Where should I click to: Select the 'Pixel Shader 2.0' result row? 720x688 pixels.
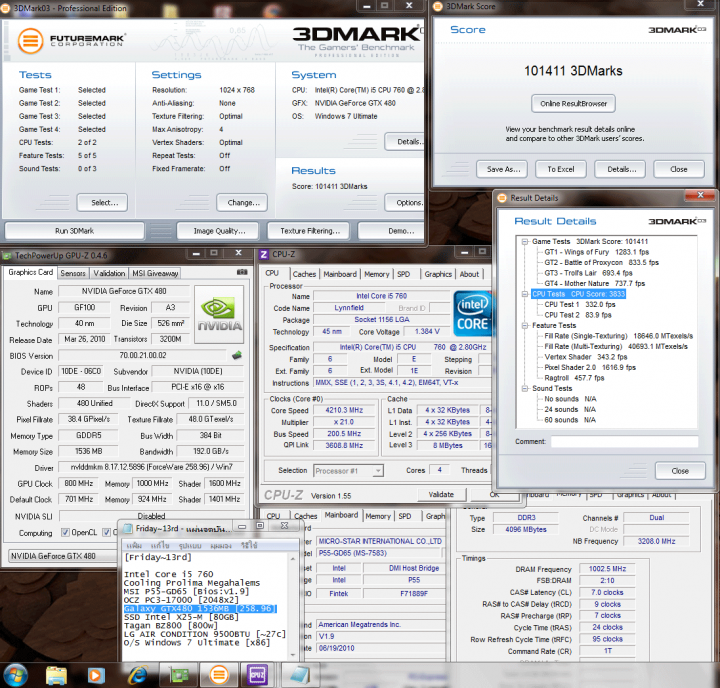click(x=590, y=367)
